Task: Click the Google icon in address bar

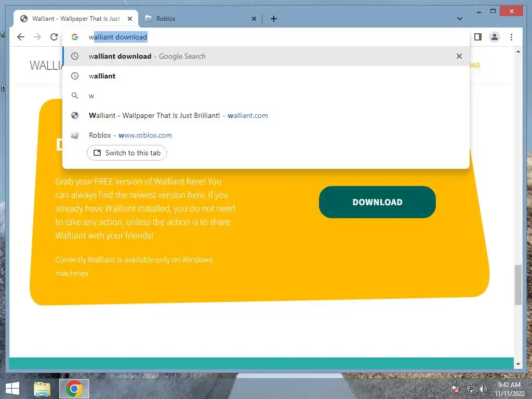Action: point(75,37)
